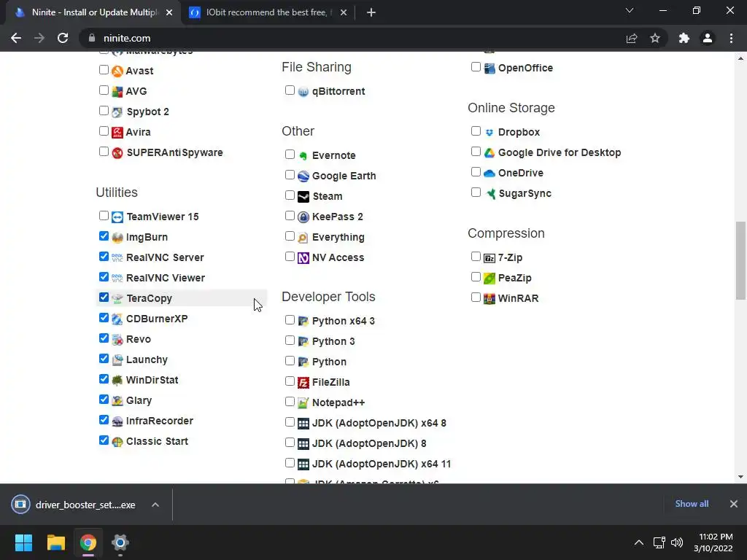
Task: Expand the driver_booster download options chevron
Action: click(155, 505)
